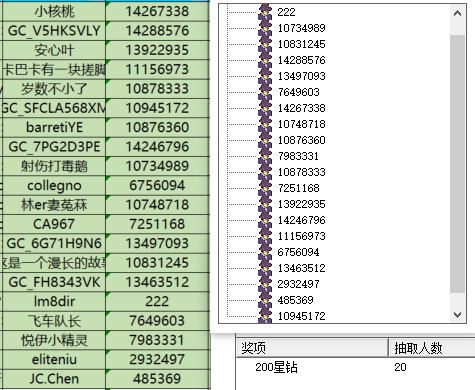475x390 pixels.
Task: Click the winner list vertical scrollbar thumb
Action: 458,164
